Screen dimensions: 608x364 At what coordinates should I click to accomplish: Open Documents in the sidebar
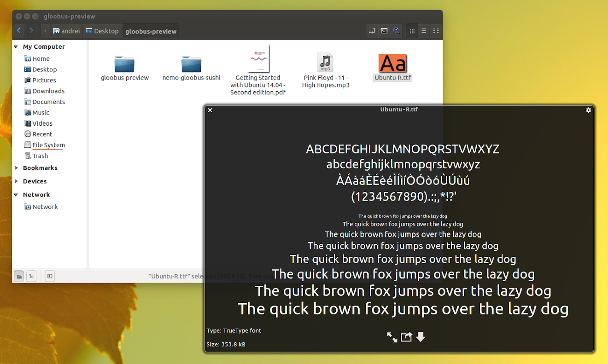coord(45,102)
